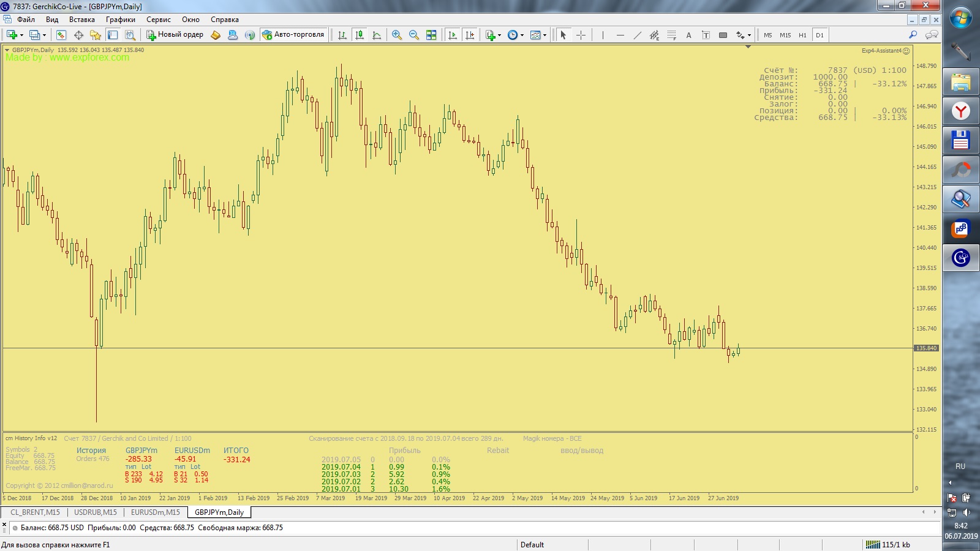
Task: Expand the arrows objects dropdown
Action: click(x=749, y=35)
